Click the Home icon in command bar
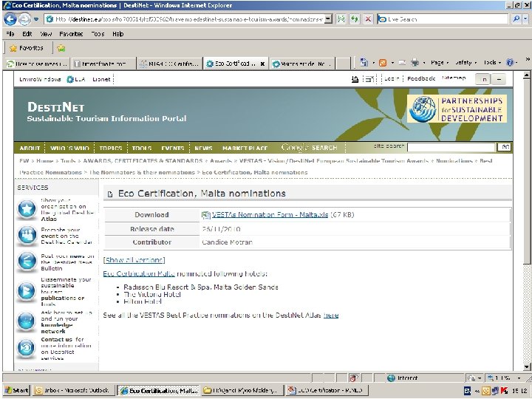Image resolution: width=532 pixels, height=399 pixels. tap(364, 62)
